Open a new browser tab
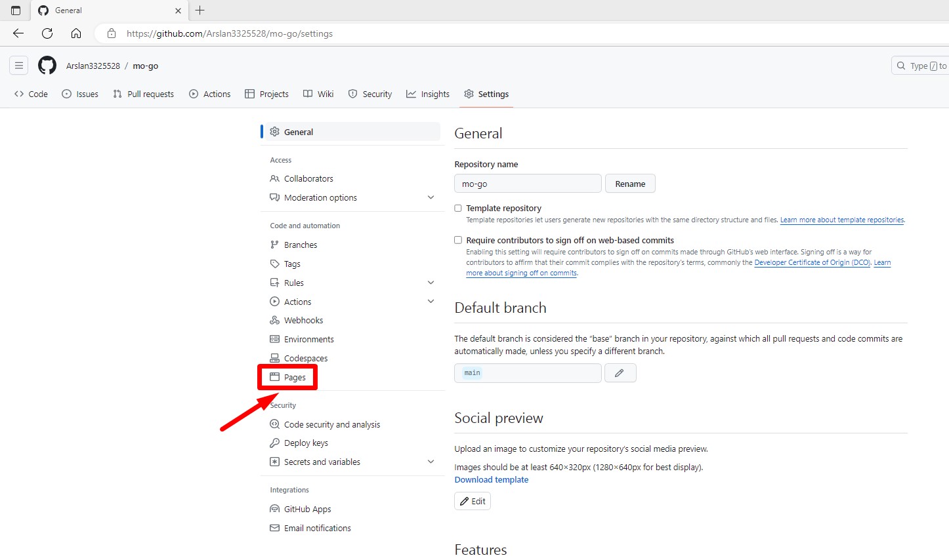The image size is (949, 560). [x=200, y=10]
